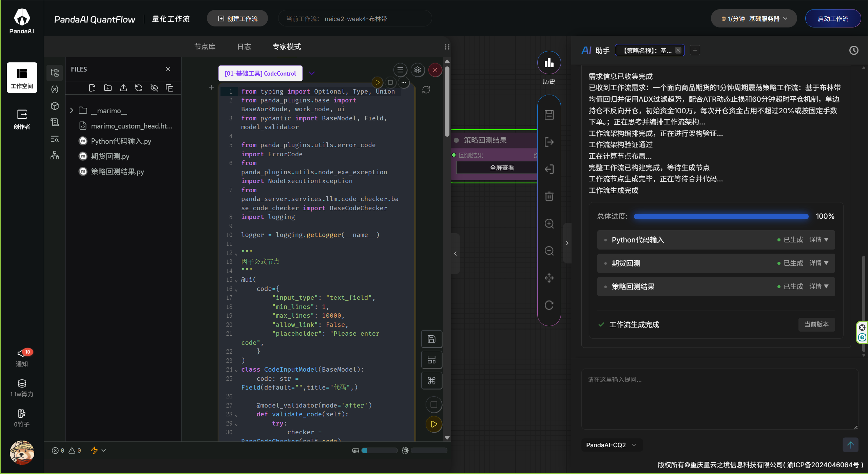
Task: Open the packages cube panel
Action: 55,106
